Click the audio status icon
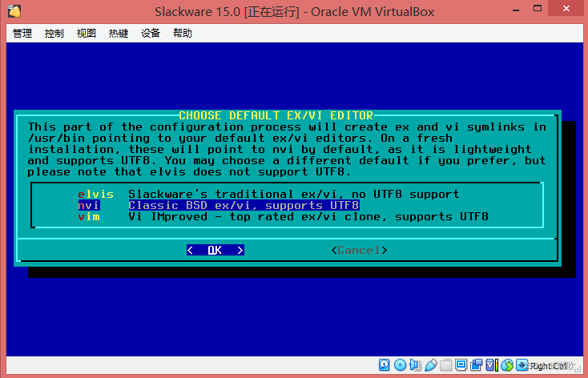The image size is (588, 378). [x=416, y=364]
